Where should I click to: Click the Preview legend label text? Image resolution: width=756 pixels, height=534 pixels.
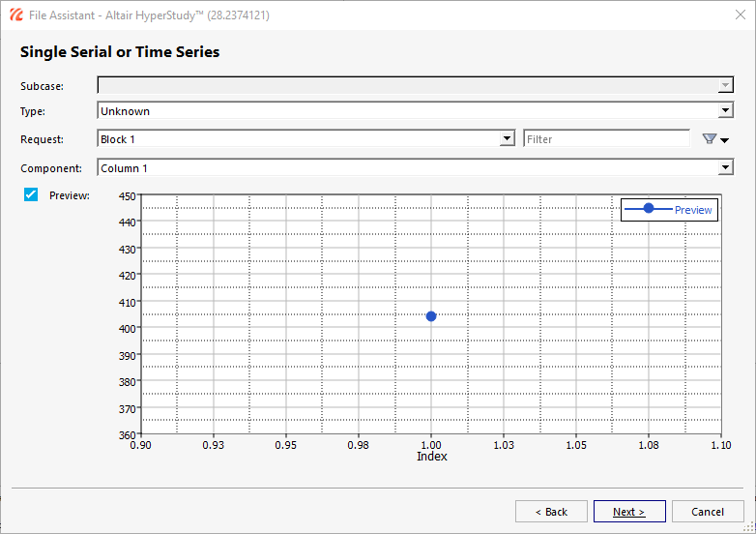pos(693,210)
